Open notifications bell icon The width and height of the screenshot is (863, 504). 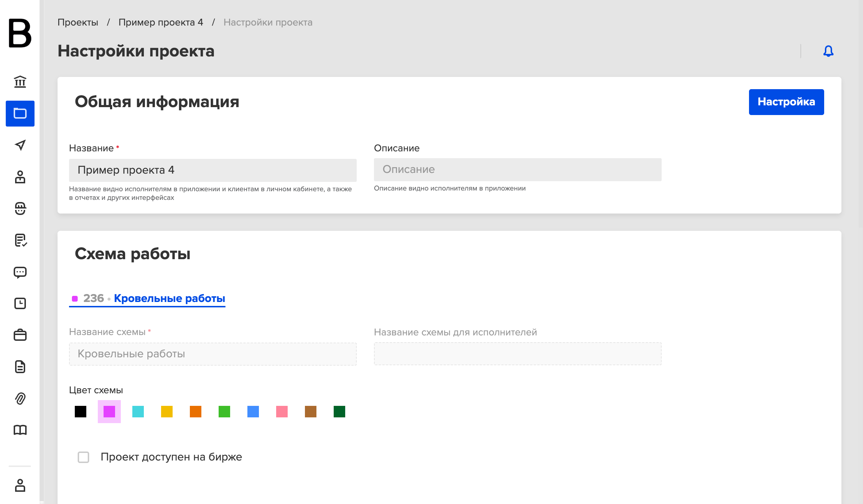coord(828,51)
